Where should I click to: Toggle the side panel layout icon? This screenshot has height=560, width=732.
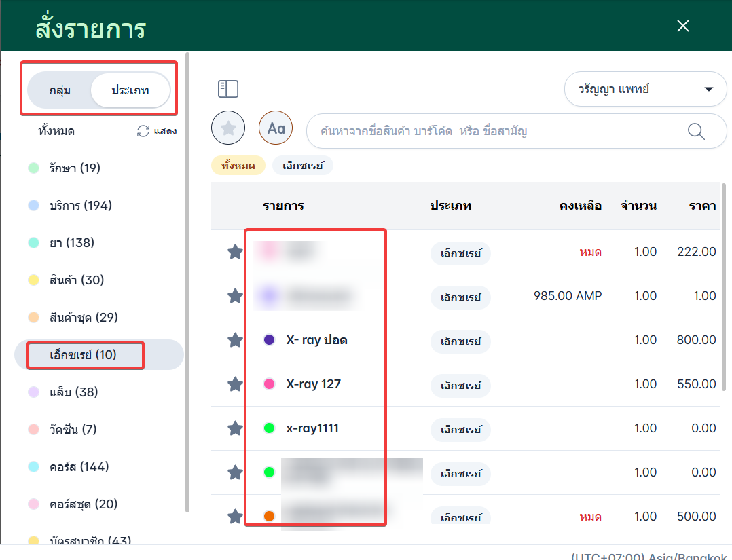(228, 89)
